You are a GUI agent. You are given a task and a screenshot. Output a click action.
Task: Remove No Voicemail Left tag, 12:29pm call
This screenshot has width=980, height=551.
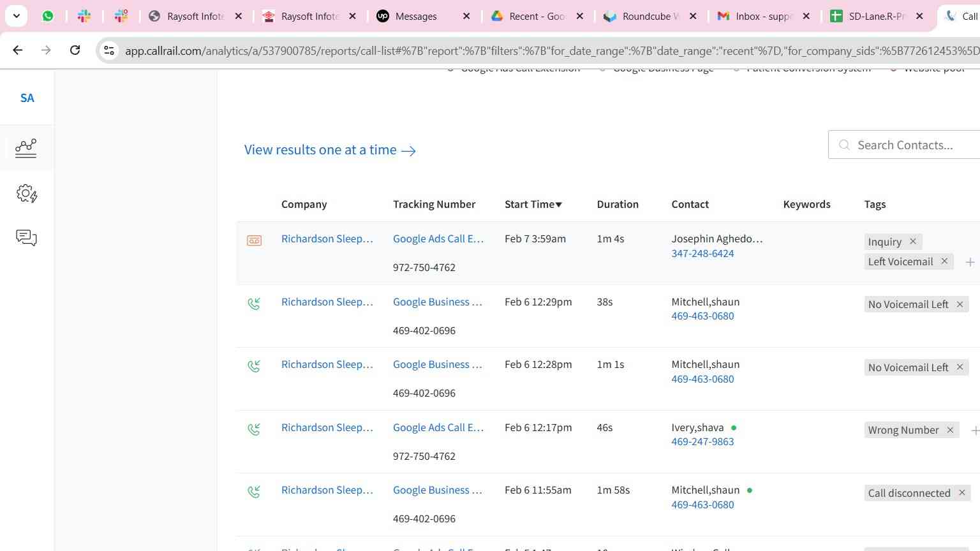click(960, 304)
